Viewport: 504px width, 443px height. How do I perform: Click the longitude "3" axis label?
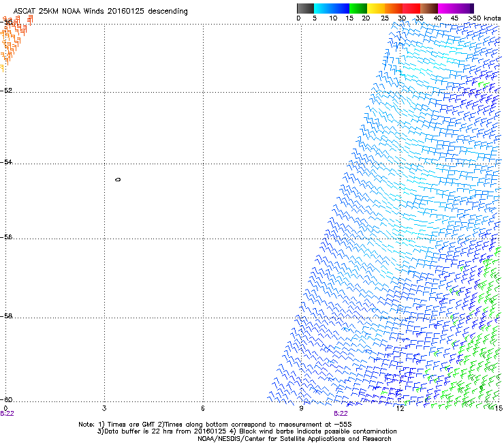point(104,408)
